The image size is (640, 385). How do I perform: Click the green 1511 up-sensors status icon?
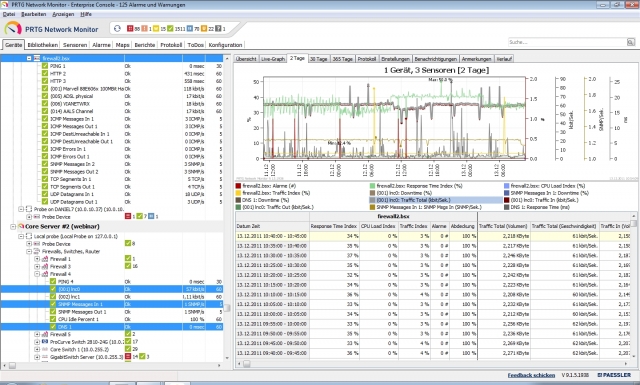coord(170,29)
